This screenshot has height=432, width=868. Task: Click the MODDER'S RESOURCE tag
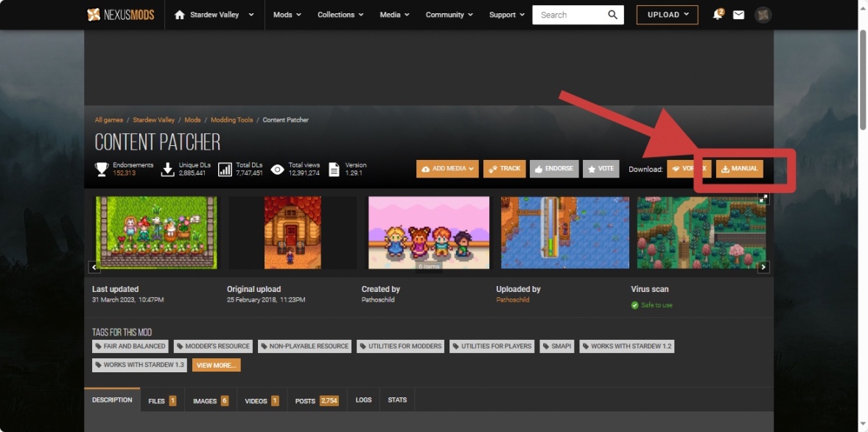(213, 346)
